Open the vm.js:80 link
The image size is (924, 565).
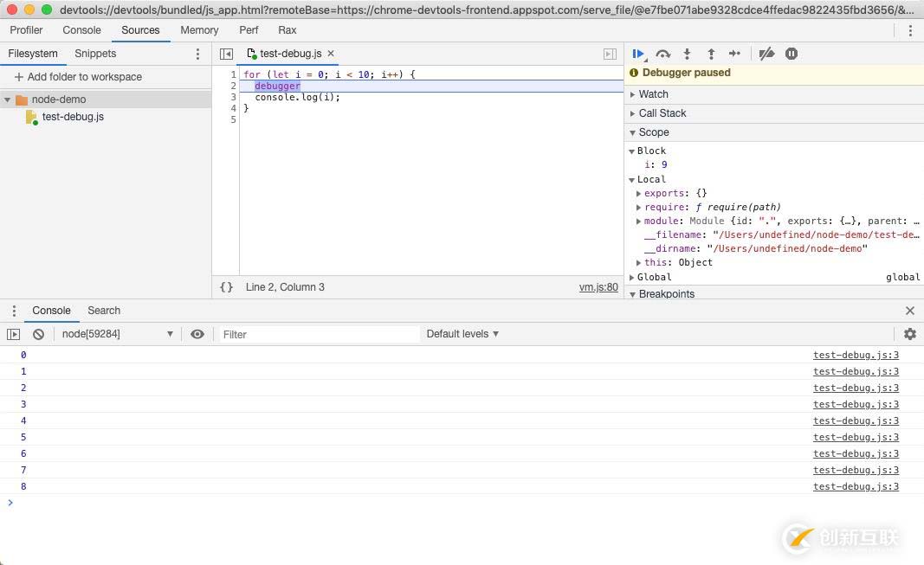click(598, 287)
